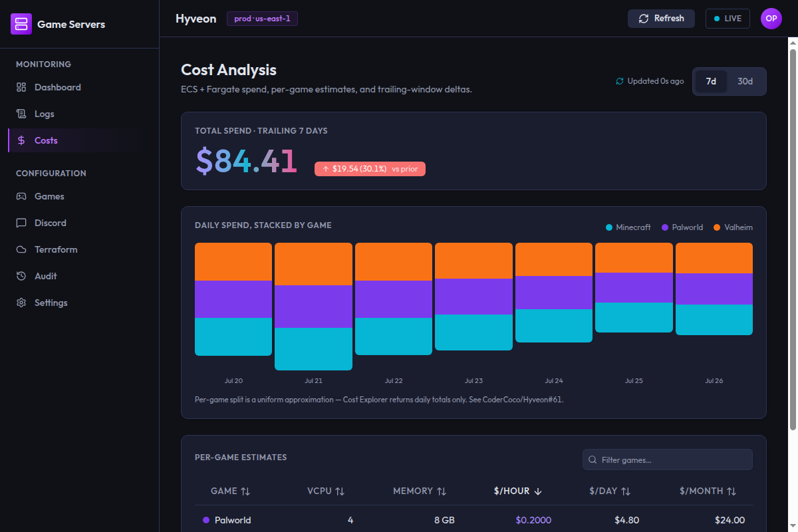Open the Costs page
The height and width of the screenshot is (532, 798).
point(80,140)
